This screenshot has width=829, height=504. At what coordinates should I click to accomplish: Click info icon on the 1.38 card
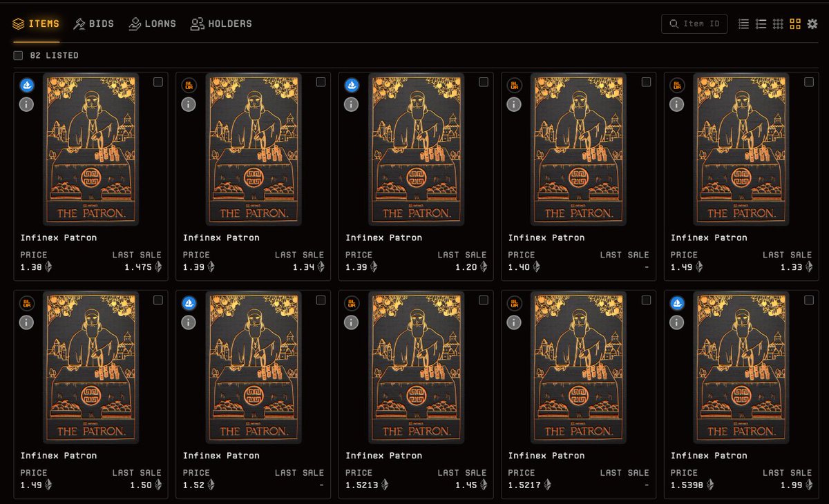pyautogui.click(x=26, y=104)
